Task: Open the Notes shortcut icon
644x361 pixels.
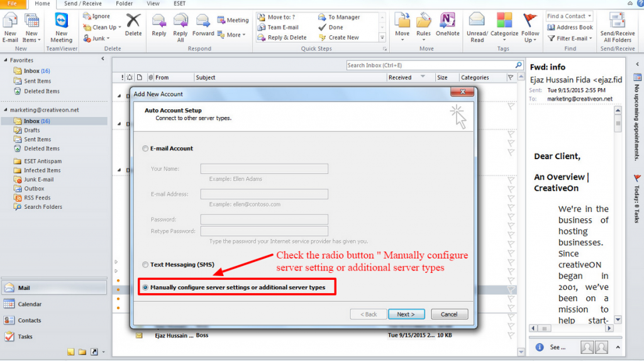Action: coord(70,352)
